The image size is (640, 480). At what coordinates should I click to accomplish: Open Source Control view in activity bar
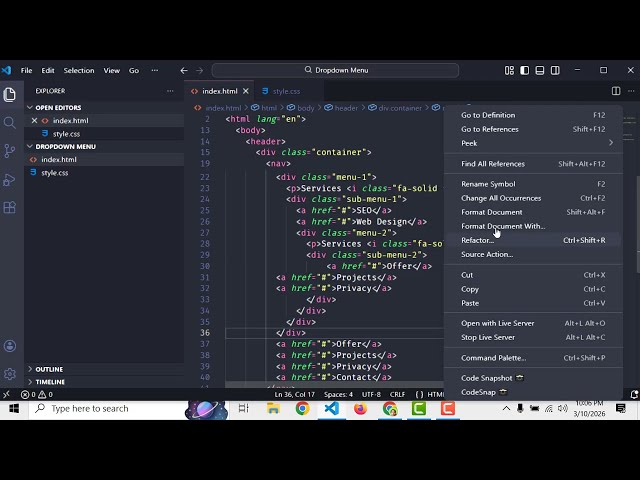[9, 151]
